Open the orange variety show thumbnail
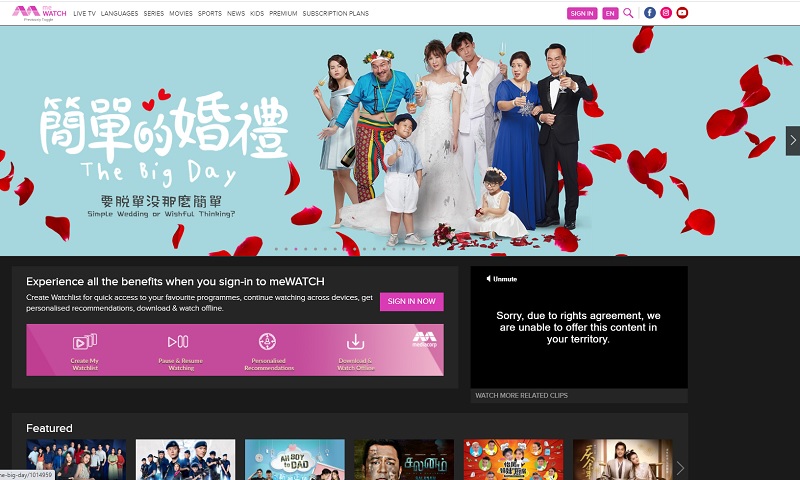 click(x=513, y=459)
